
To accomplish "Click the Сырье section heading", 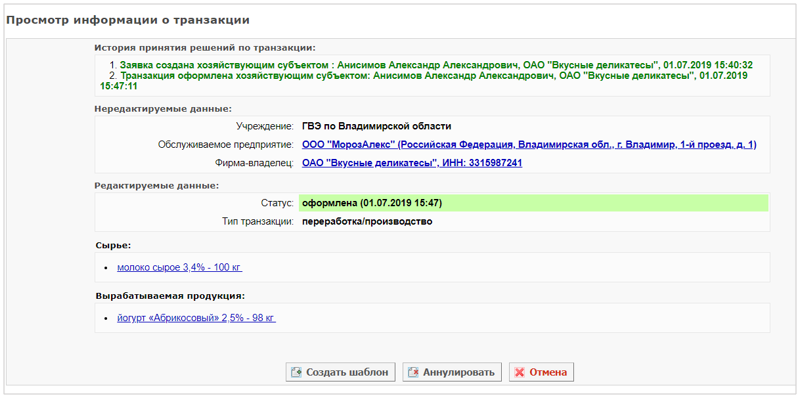I will pos(113,245).
